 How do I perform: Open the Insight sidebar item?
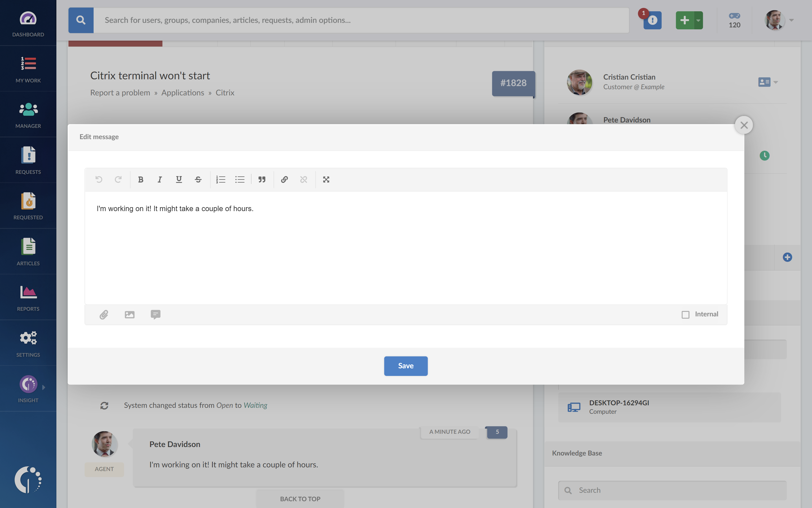click(x=28, y=389)
